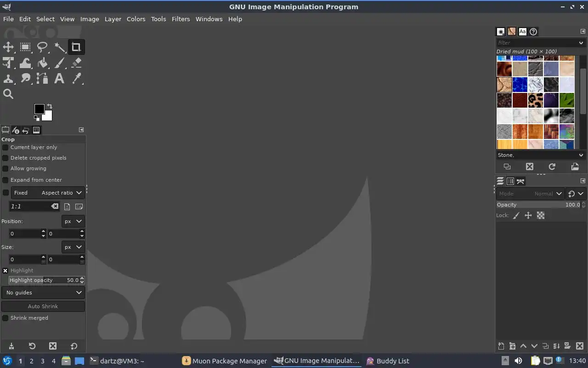Viewport: 588px width, 368px height.
Task: Select the Eraser tool
Action: pos(76,63)
